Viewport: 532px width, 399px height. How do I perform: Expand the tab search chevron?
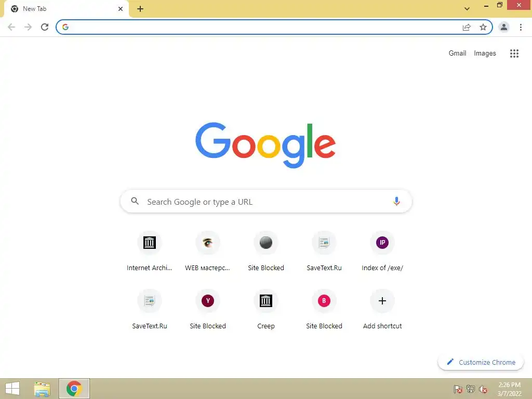pos(467,9)
